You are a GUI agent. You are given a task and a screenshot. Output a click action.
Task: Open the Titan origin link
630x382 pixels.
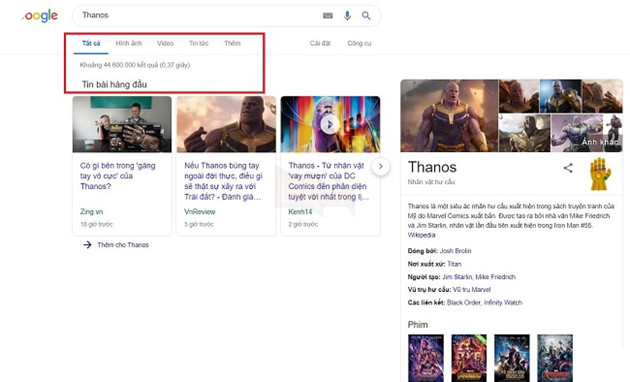point(454,264)
